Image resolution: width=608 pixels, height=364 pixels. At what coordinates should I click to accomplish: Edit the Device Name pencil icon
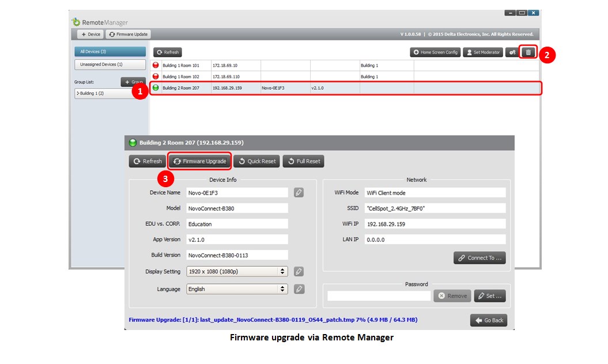point(299,193)
